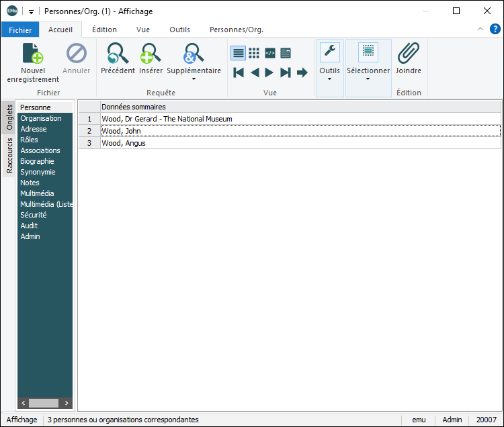
Task: Open the Outils dropdown menu
Action: coord(329,79)
